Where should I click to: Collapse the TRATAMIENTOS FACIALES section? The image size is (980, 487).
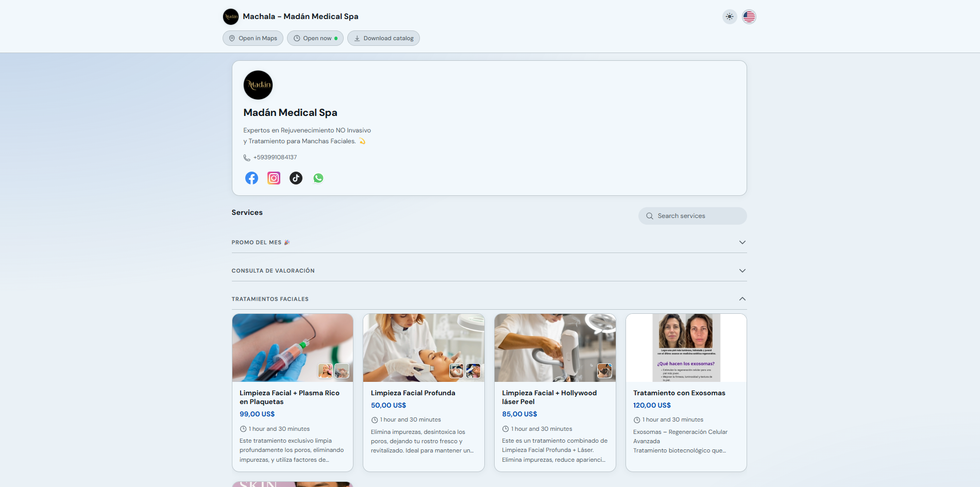point(489,299)
